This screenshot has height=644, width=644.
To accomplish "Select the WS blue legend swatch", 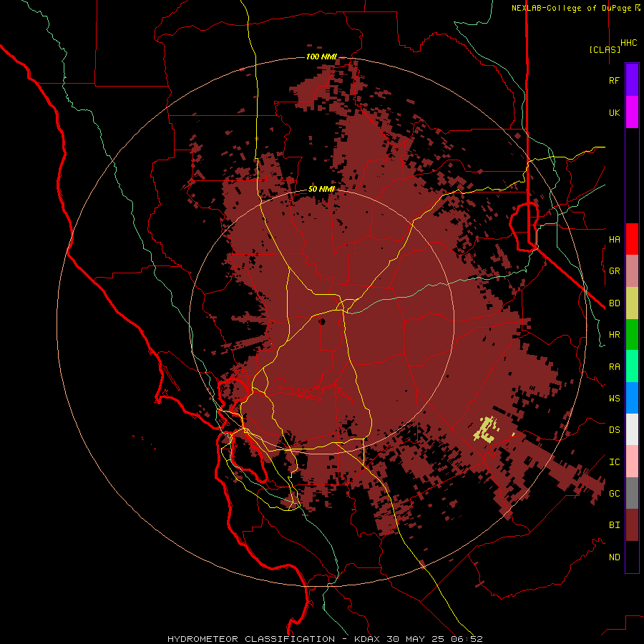I will 632,398.
